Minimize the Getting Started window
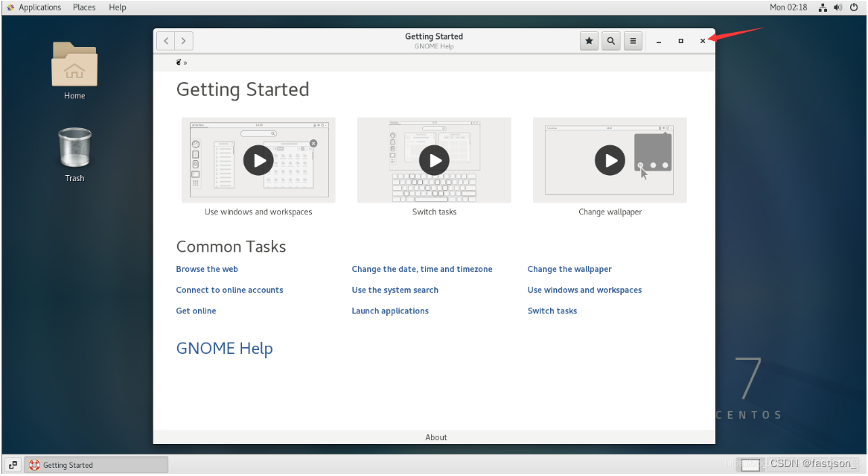 click(x=659, y=42)
